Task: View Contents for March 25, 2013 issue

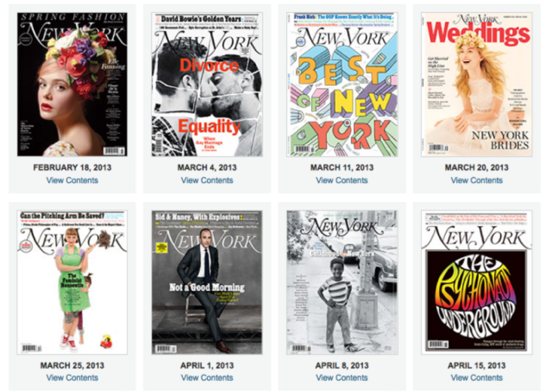Action: click(72, 378)
